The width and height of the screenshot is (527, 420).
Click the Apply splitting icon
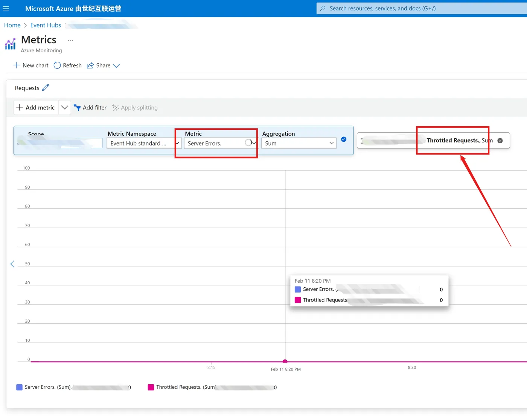(x=115, y=108)
